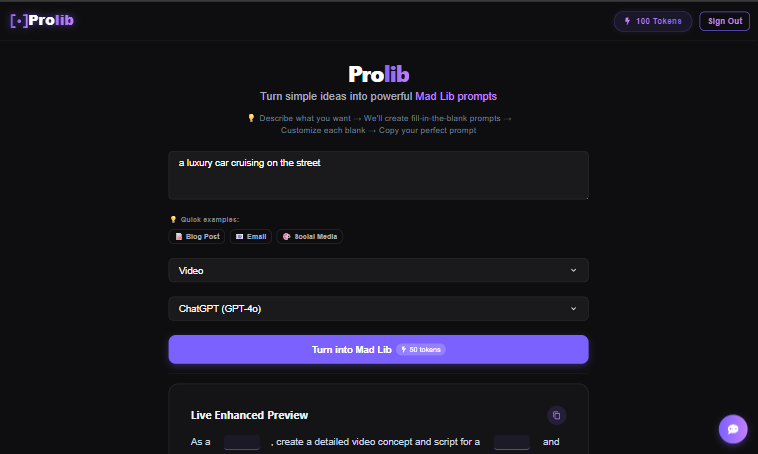Click the Prolib logo in the header
Viewport: 758px width, 454px height.
(42, 20)
